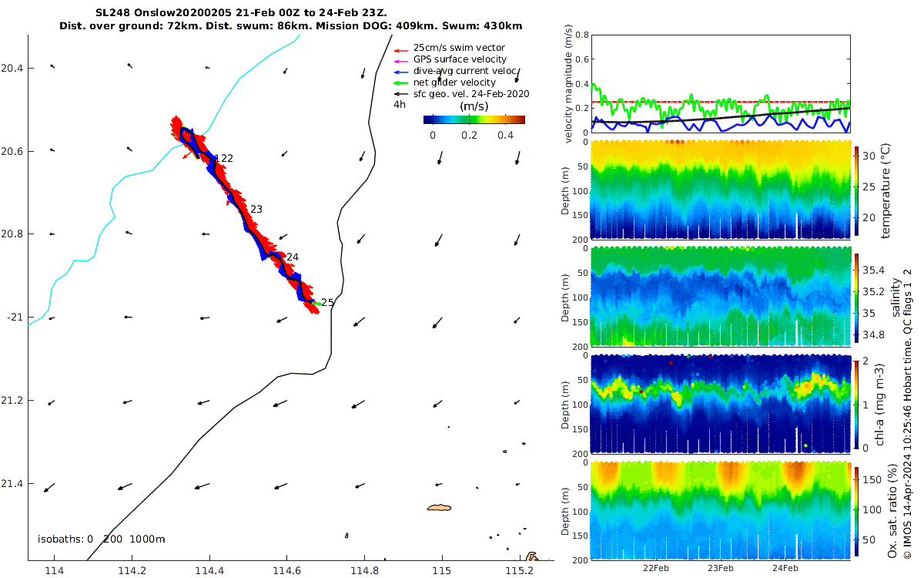Click the chl-a depth section panel

coord(721,404)
